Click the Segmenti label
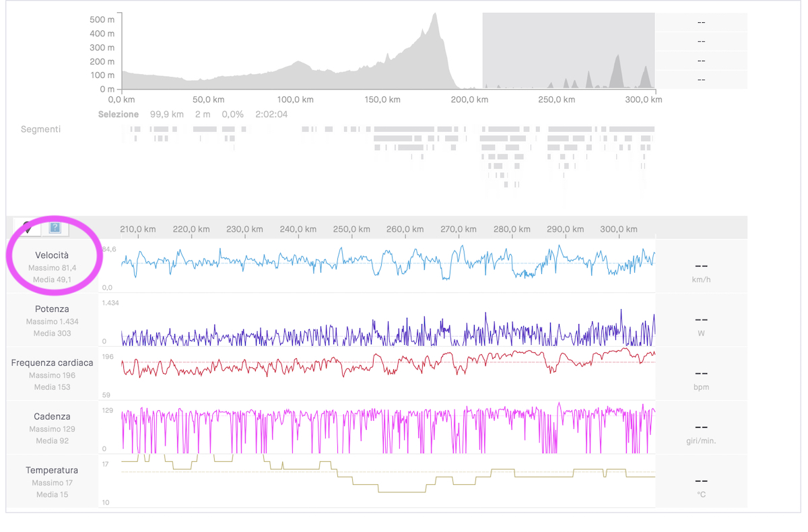 coord(40,129)
